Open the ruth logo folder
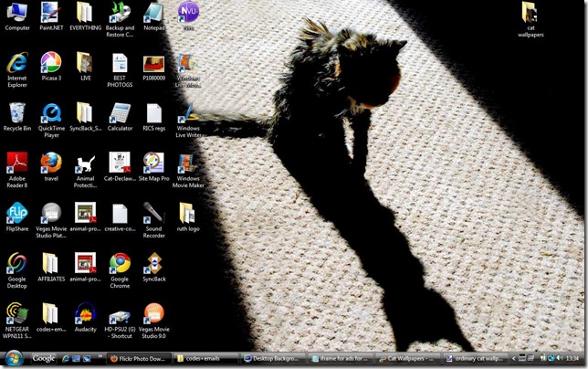Image resolution: width=588 pixels, height=369 pixels. 188,217
